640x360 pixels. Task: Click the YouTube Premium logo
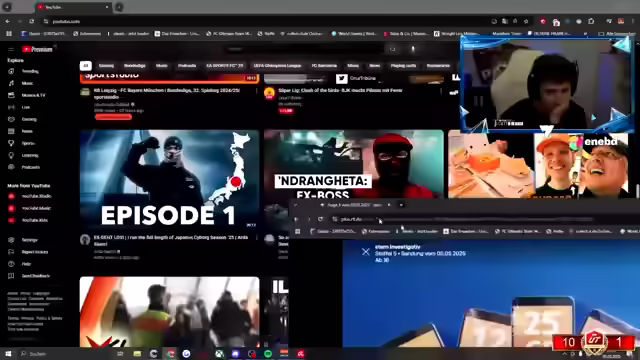(37, 49)
